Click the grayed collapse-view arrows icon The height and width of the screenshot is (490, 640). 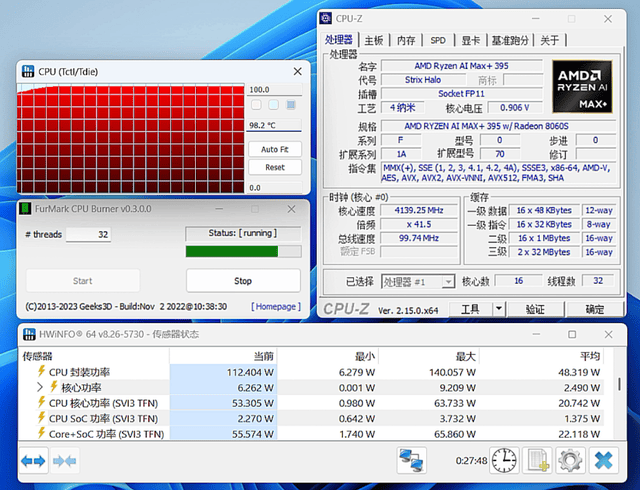click(x=66, y=460)
